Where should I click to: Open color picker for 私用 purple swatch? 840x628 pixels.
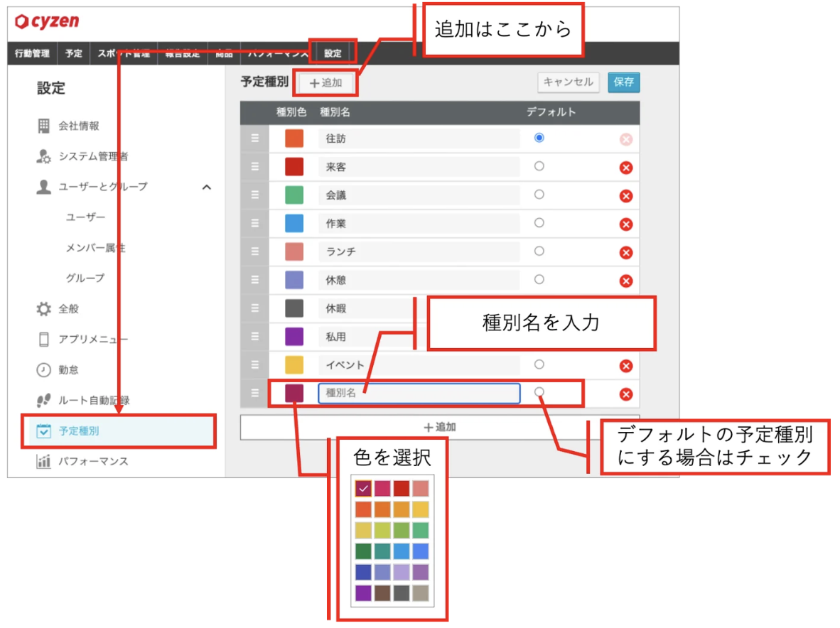[294, 337]
